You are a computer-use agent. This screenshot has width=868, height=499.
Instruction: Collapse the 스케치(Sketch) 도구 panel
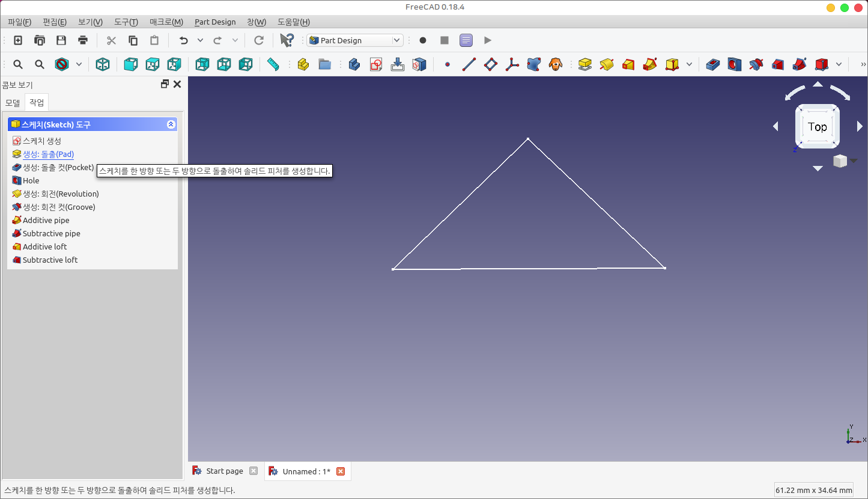pos(171,124)
